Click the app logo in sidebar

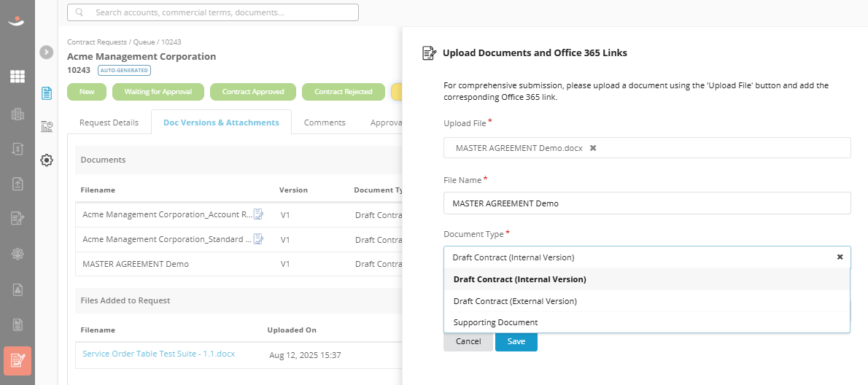[18, 20]
